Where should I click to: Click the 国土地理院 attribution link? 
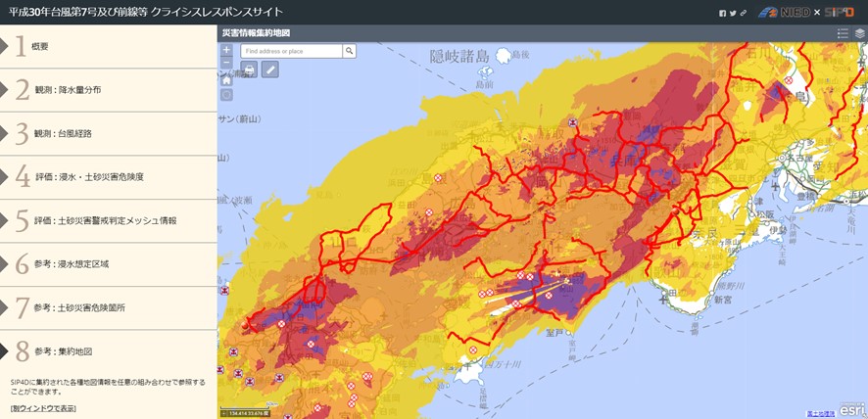pos(820,414)
